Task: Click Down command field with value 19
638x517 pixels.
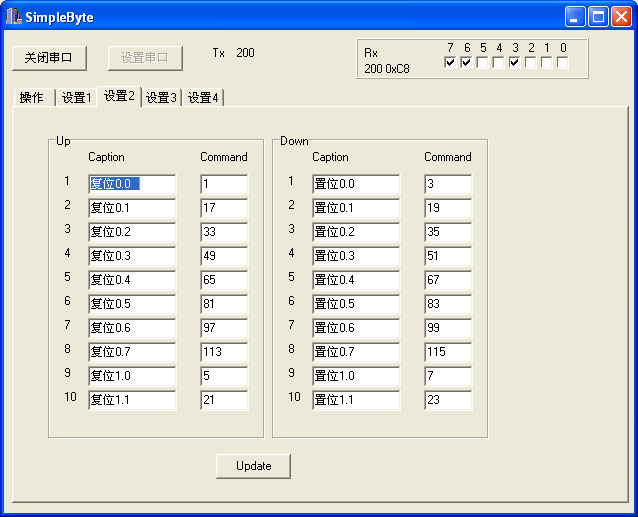Action: pos(448,208)
